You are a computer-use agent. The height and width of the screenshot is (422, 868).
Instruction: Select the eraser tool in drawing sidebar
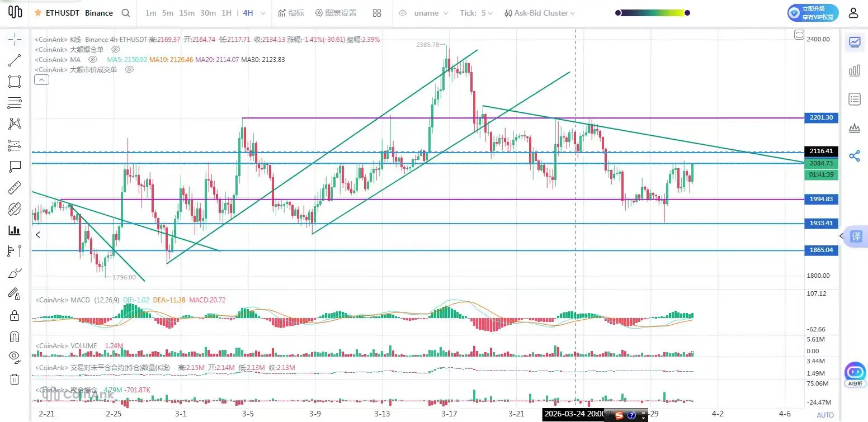(x=15, y=209)
